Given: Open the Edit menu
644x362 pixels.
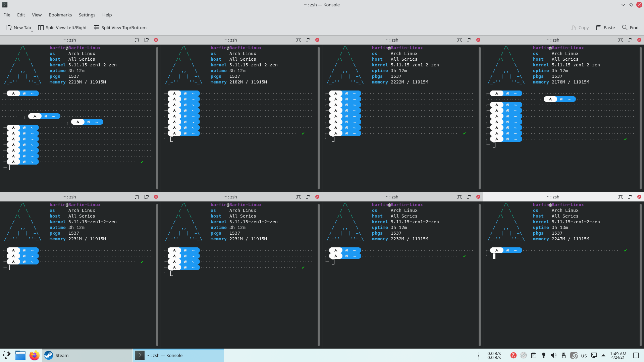Looking at the screenshot, I should point(21,15).
